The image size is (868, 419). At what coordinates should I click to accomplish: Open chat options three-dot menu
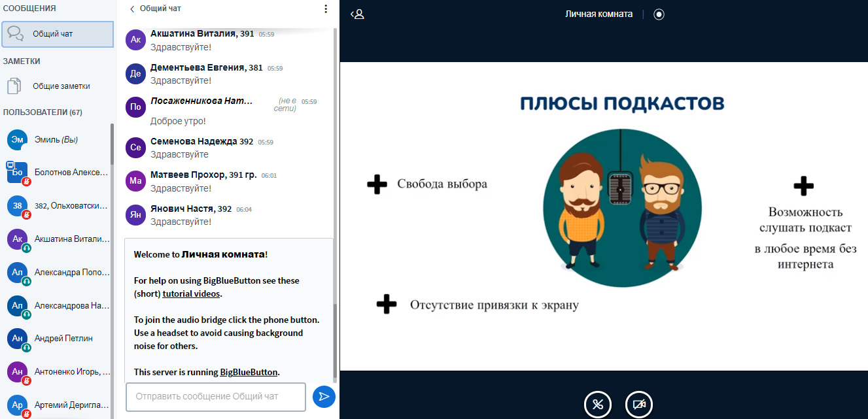pos(326,9)
